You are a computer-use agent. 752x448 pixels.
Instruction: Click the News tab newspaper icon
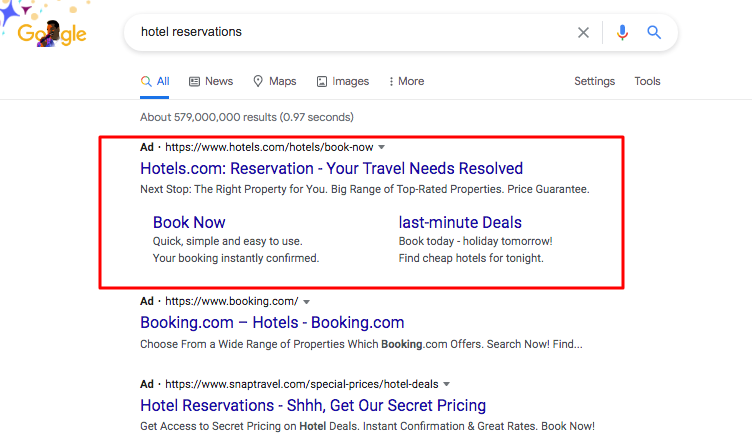194,82
